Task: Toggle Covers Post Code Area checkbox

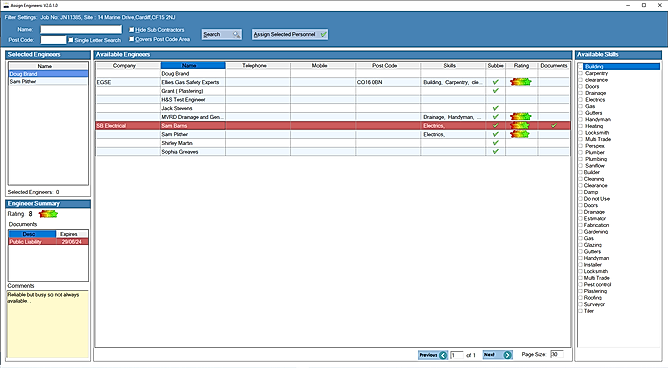Action: (132, 39)
